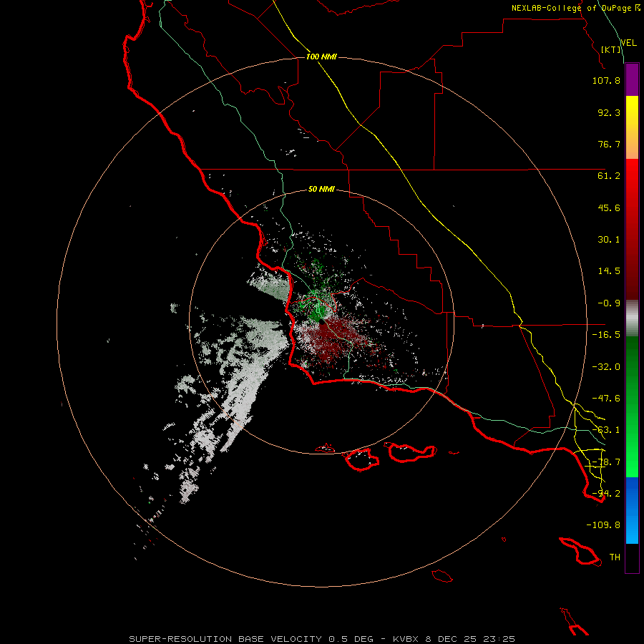644x644 pixels.
Task: Click the 61.2 velocity scale value
Action: tap(609, 176)
